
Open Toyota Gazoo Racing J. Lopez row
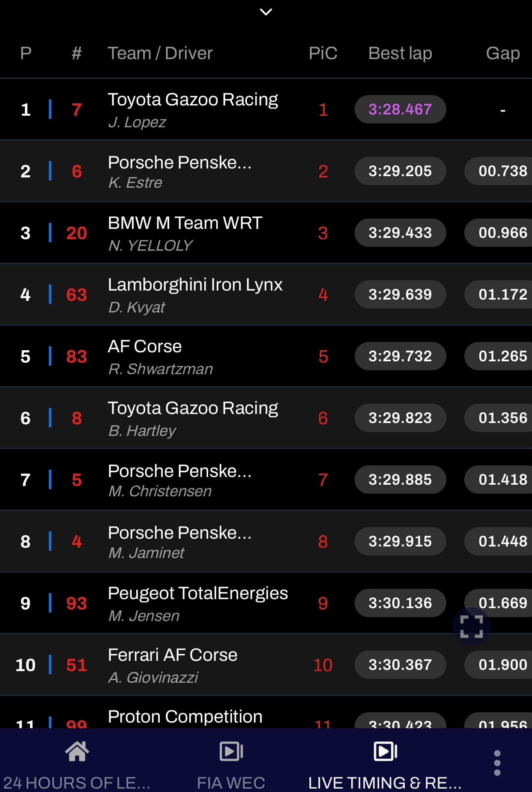point(266,110)
